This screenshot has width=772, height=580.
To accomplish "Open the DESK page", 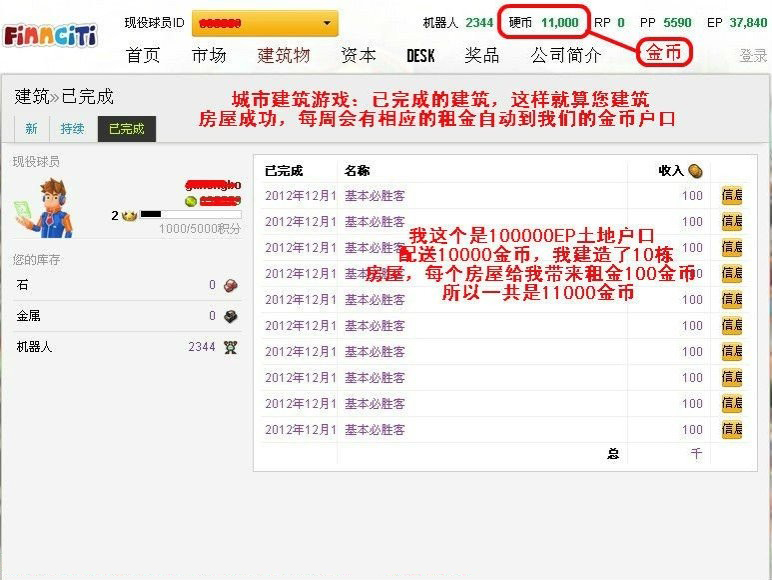I will pyautogui.click(x=421, y=56).
